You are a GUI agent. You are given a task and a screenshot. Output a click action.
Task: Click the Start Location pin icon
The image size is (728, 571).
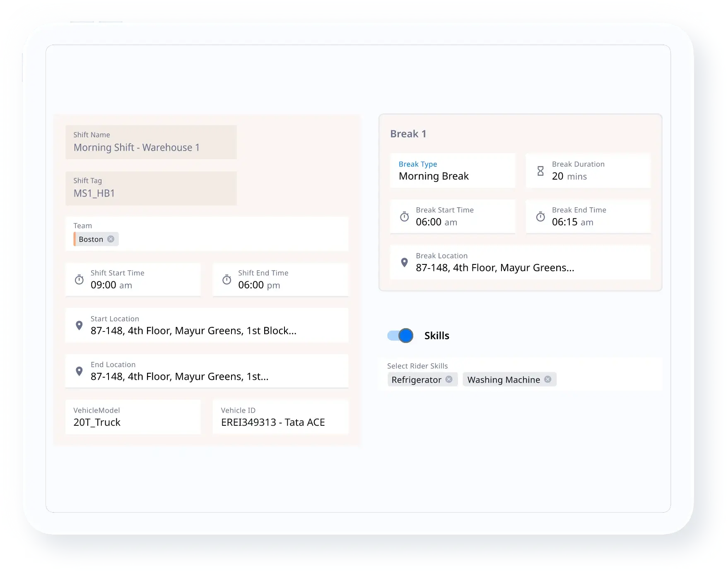pos(79,326)
